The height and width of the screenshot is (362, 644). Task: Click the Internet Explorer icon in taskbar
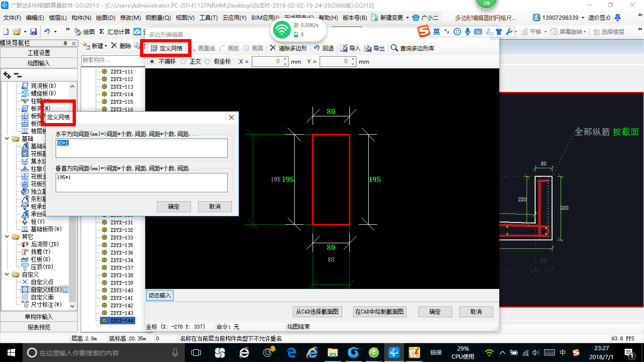312,353
